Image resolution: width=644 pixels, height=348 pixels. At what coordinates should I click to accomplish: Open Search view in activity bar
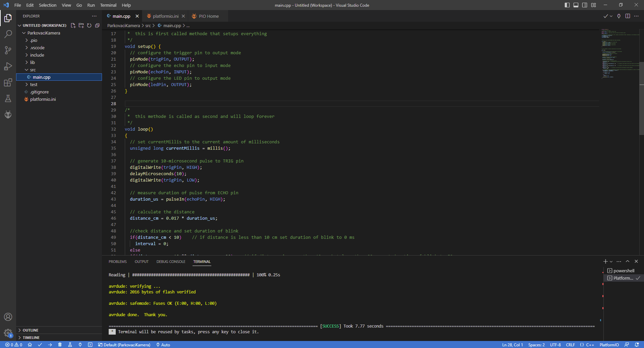pos(8,34)
